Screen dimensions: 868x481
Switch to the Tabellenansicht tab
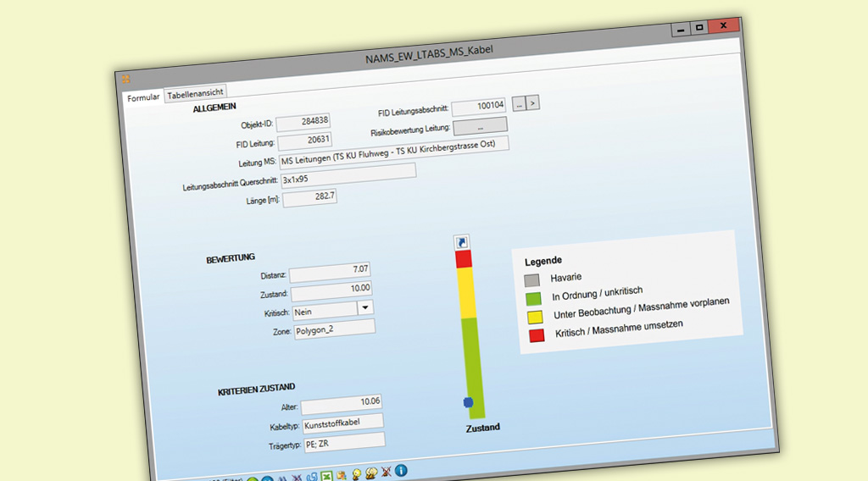tap(195, 94)
